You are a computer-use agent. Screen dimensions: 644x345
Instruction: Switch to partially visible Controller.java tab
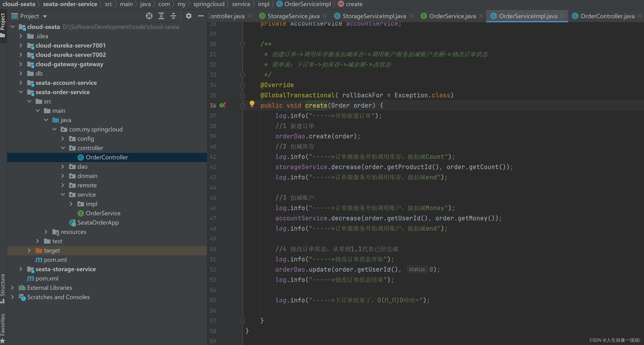[x=226, y=16]
